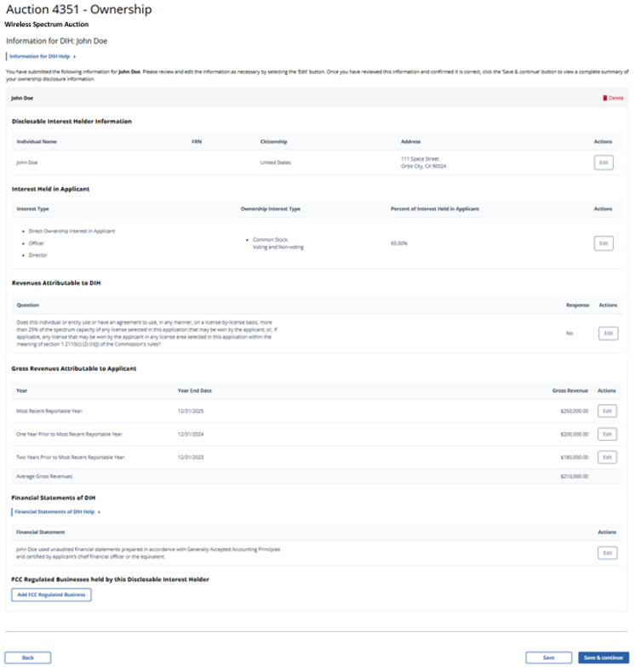This screenshot has width=635, height=672.
Task: Edit gross revenue for year ending 12/31/2023
Action: click(x=607, y=457)
